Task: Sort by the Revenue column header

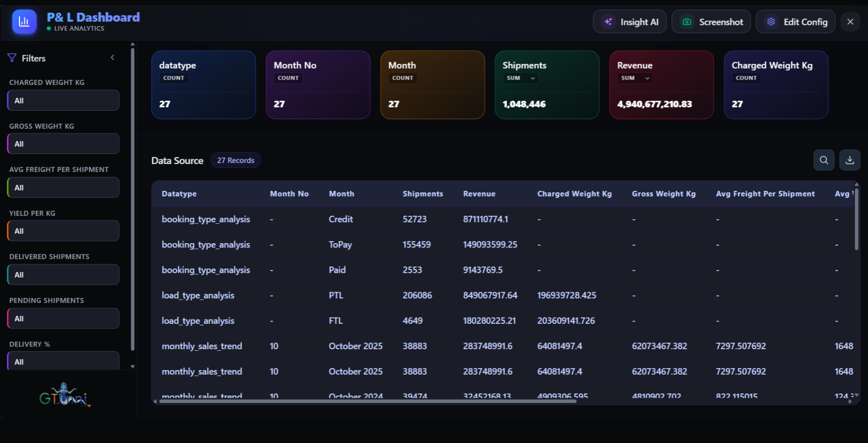Action: 479,194
